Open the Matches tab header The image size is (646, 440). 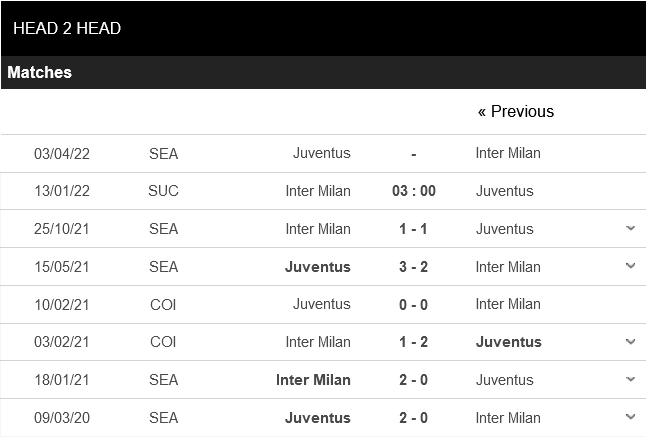(40, 73)
